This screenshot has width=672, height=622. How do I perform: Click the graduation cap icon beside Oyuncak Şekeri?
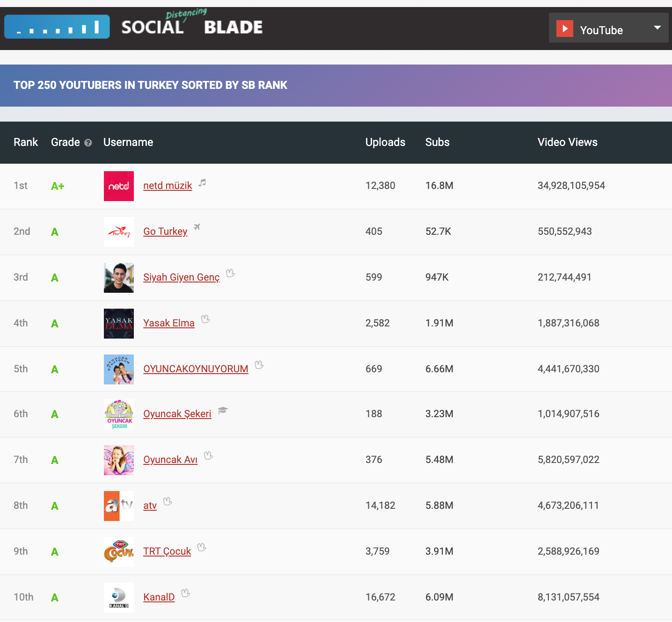pyautogui.click(x=223, y=410)
